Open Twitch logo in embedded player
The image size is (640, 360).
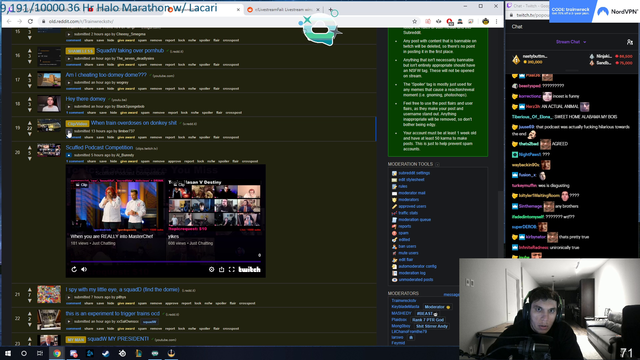click(249, 269)
